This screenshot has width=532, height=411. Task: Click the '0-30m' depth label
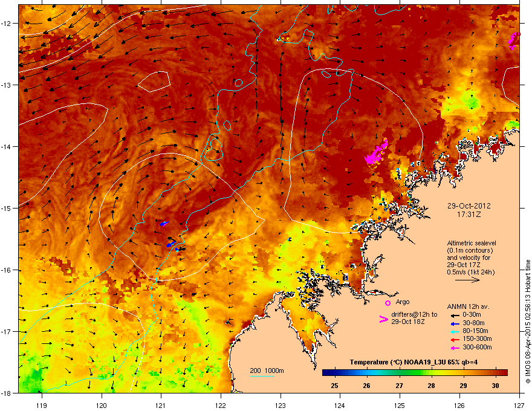(472, 315)
